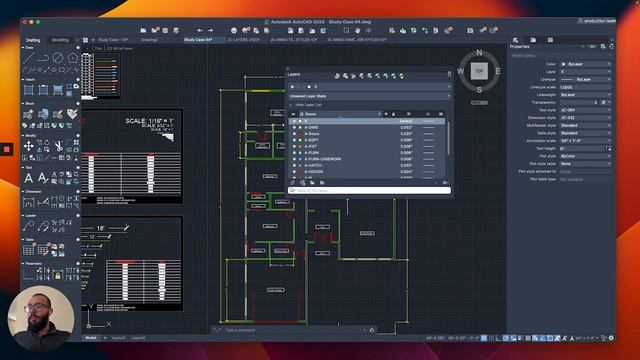Click the Open file icon in toolbar

tap(155, 31)
